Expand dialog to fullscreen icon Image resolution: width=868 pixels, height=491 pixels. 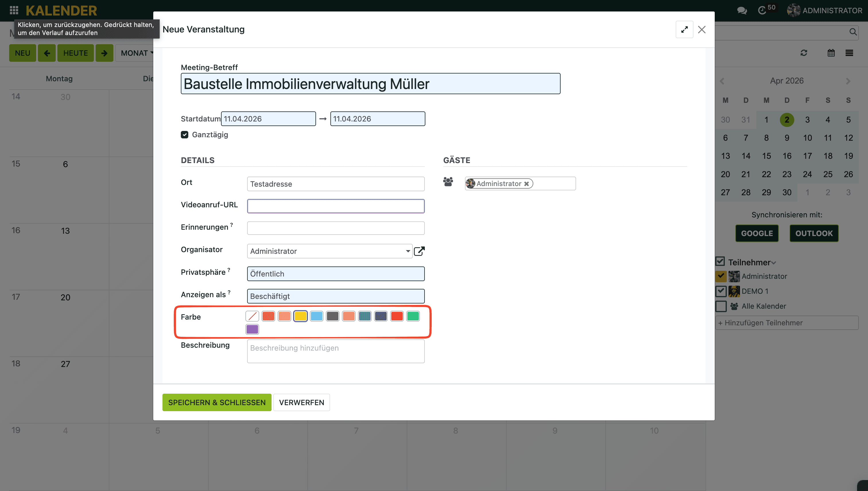click(x=684, y=30)
